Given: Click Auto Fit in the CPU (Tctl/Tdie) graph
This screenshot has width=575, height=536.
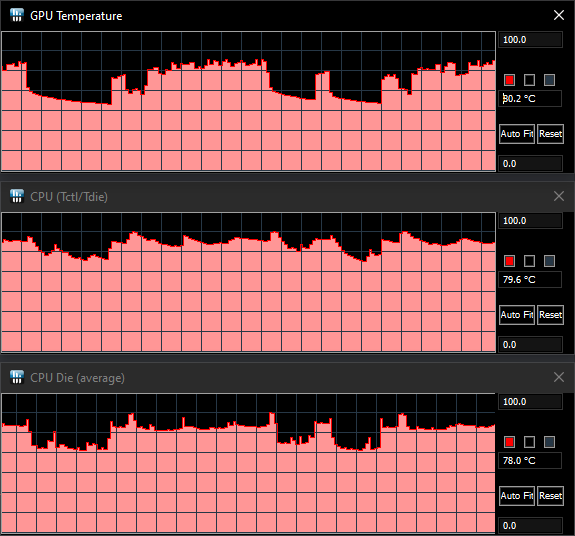Looking at the screenshot, I should pyautogui.click(x=517, y=315).
